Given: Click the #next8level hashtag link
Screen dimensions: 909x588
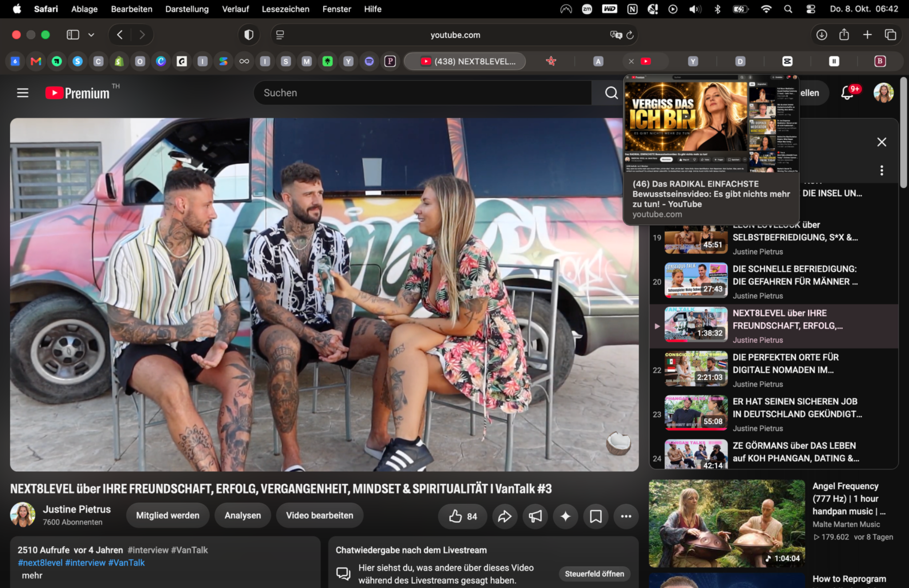Looking at the screenshot, I should (40, 563).
